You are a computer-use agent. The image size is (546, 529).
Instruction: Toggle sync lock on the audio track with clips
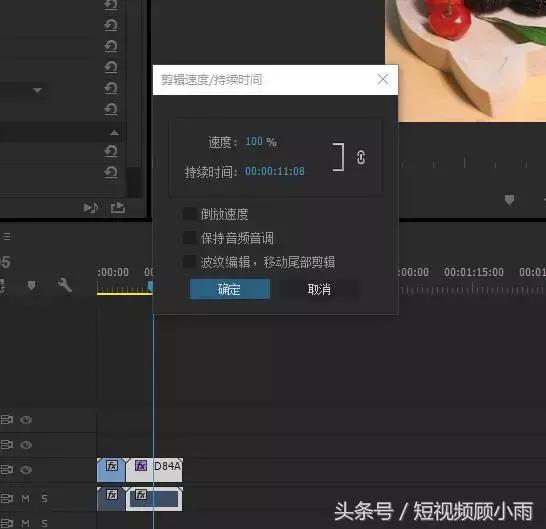point(7,499)
